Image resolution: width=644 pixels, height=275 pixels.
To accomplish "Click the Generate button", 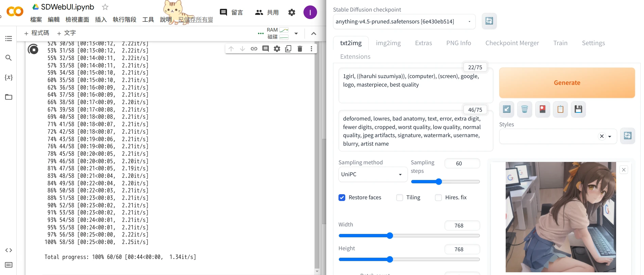I will click(567, 83).
